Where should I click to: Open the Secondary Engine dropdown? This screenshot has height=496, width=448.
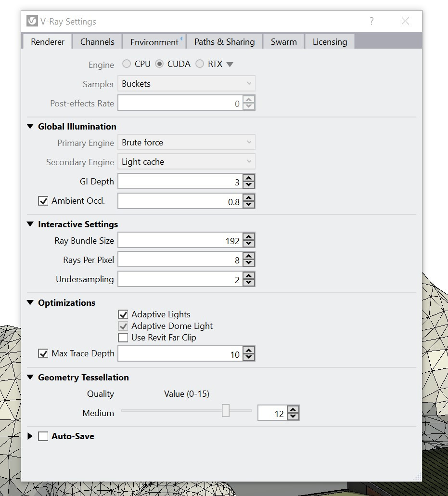(186, 162)
